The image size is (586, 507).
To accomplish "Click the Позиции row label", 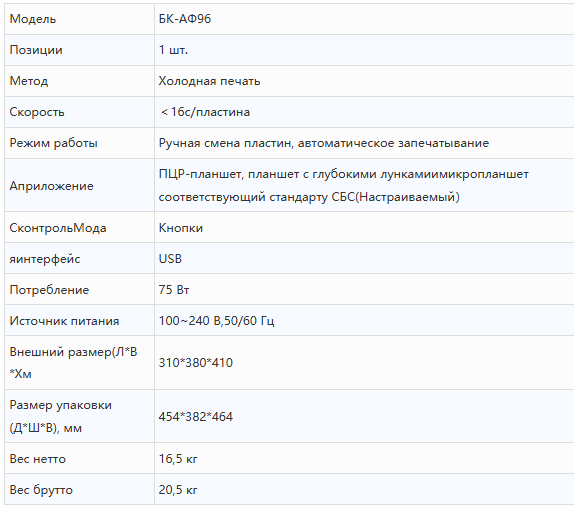I will click(36, 50).
